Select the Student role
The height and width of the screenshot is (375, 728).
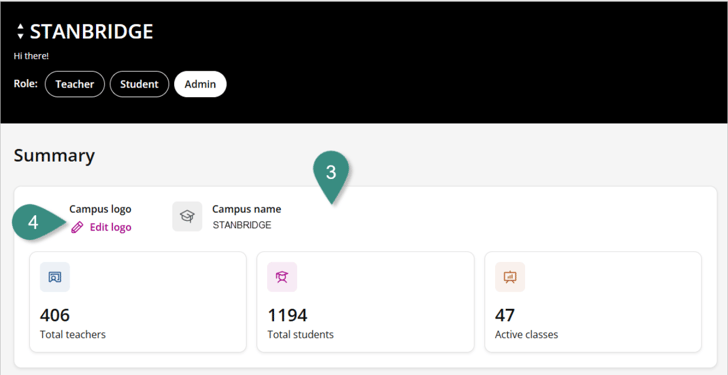click(139, 84)
